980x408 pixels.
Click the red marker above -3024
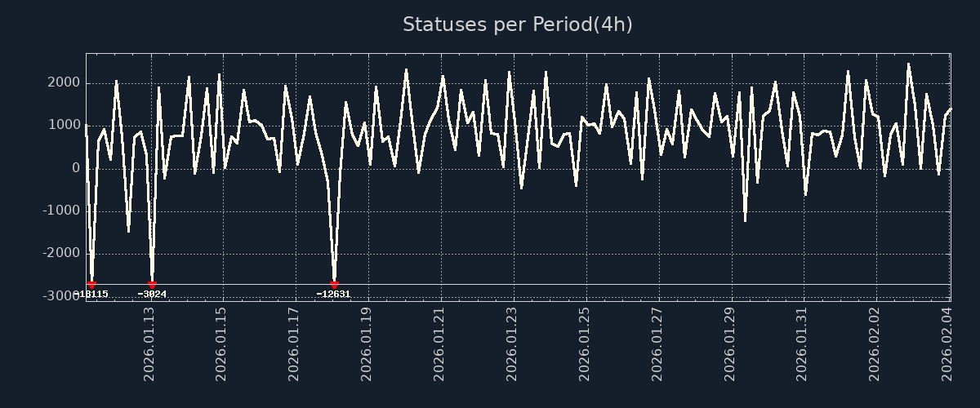pyautogui.click(x=152, y=285)
